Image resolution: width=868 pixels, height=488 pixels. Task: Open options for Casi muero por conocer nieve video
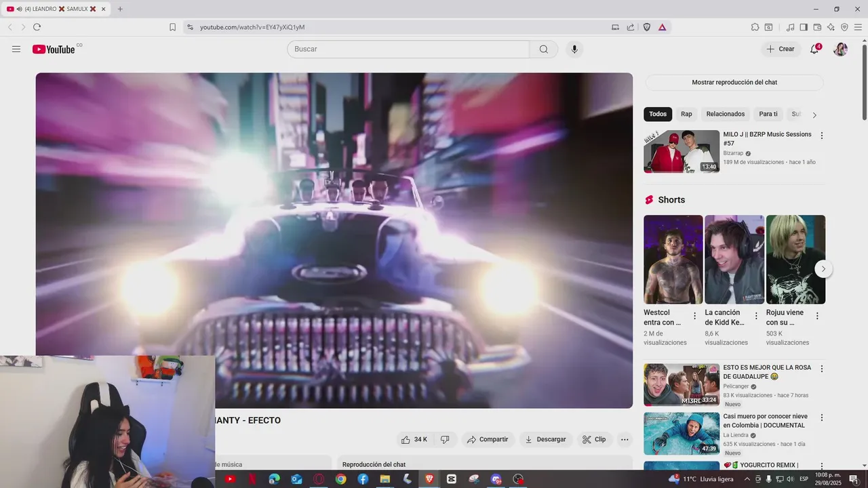(x=822, y=418)
